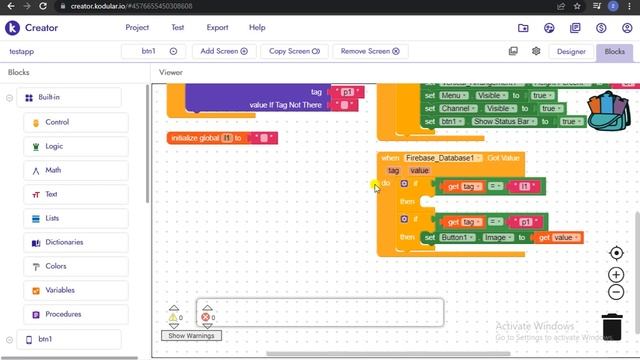Collapse the btn1 screen tree node
The image size is (640, 360).
[9, 340]
